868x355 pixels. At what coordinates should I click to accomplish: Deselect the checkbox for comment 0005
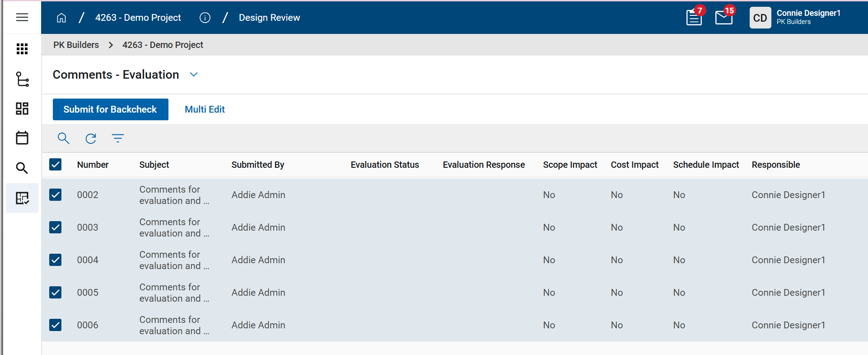(x=56, y=293)
